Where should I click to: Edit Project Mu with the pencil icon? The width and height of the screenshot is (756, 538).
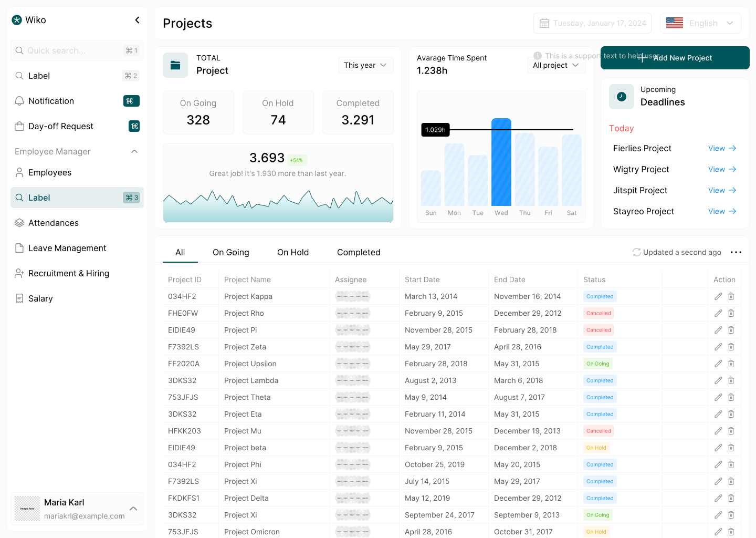pyautogui.click(x=718, y=431)
